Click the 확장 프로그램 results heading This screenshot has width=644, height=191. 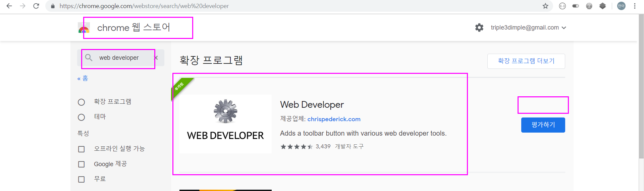point(211,60)
